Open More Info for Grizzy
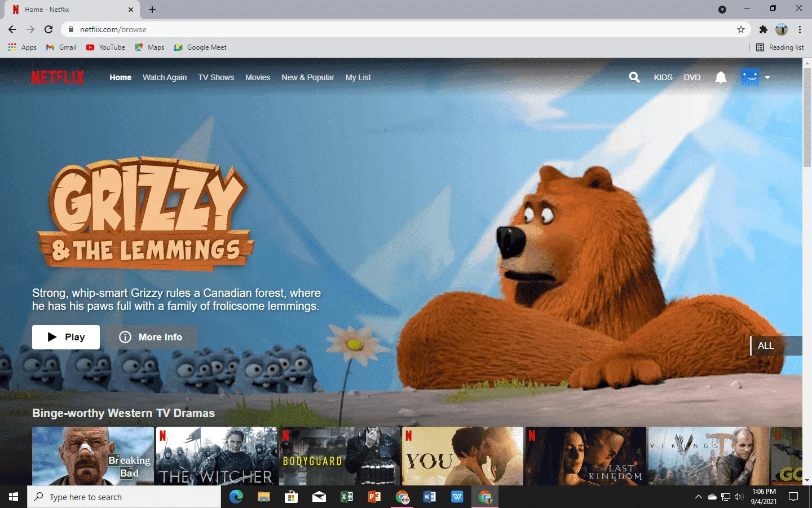This screenshot has width=812, height=508. click(151, 337)
